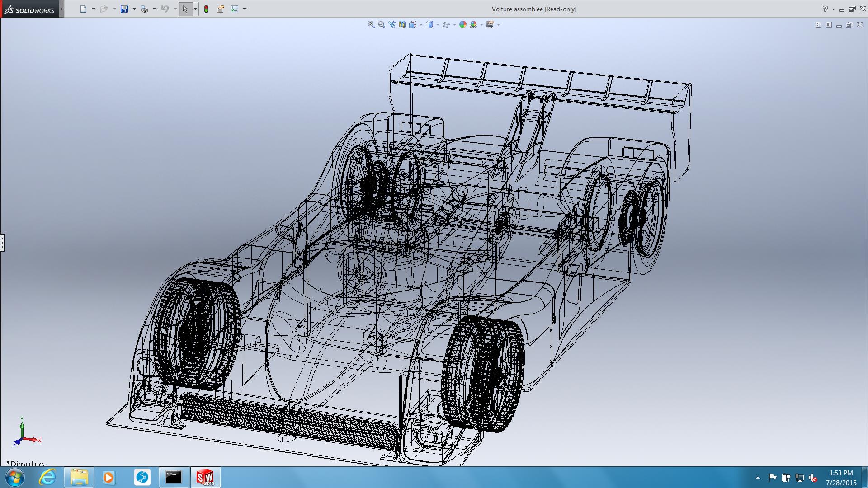The image size is (868, 488).
Task: Open the Edit Appearance color sphere
Action: coord(462,25)
